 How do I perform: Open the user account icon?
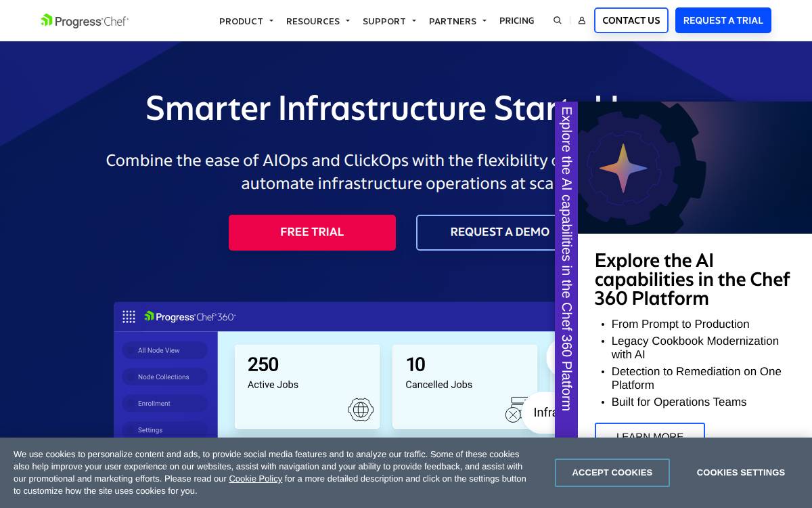point(581,20)
